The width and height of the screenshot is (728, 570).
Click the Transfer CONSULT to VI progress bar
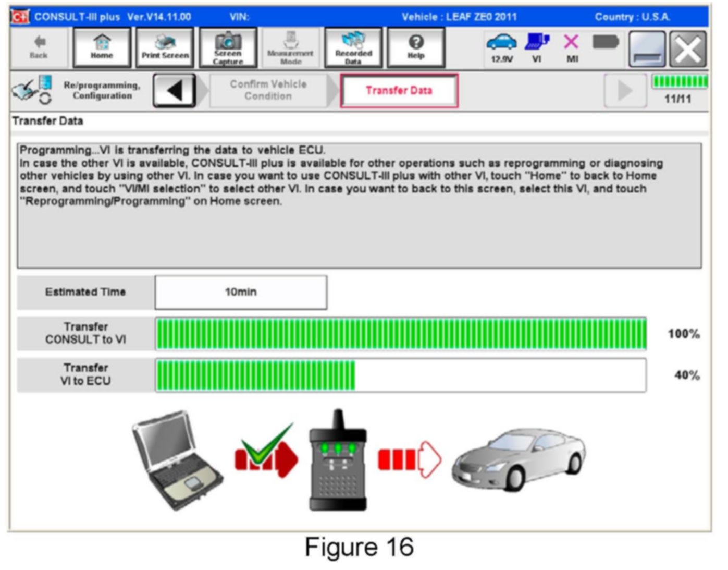tap(400, 334)
